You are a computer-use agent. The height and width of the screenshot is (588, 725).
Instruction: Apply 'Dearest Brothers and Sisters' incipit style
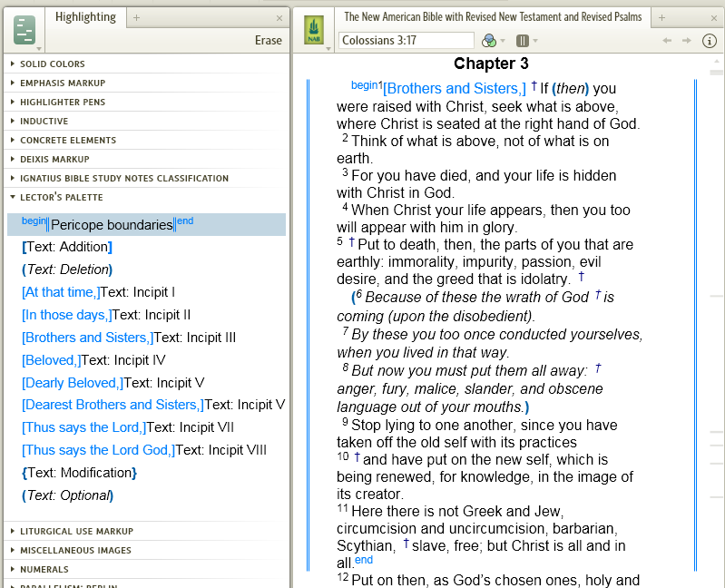pos(153,405)
